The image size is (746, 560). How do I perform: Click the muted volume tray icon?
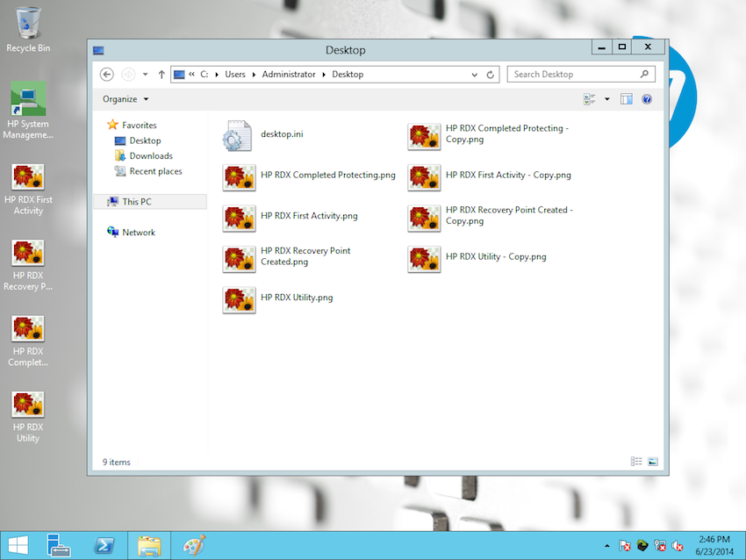coord(677,546)
